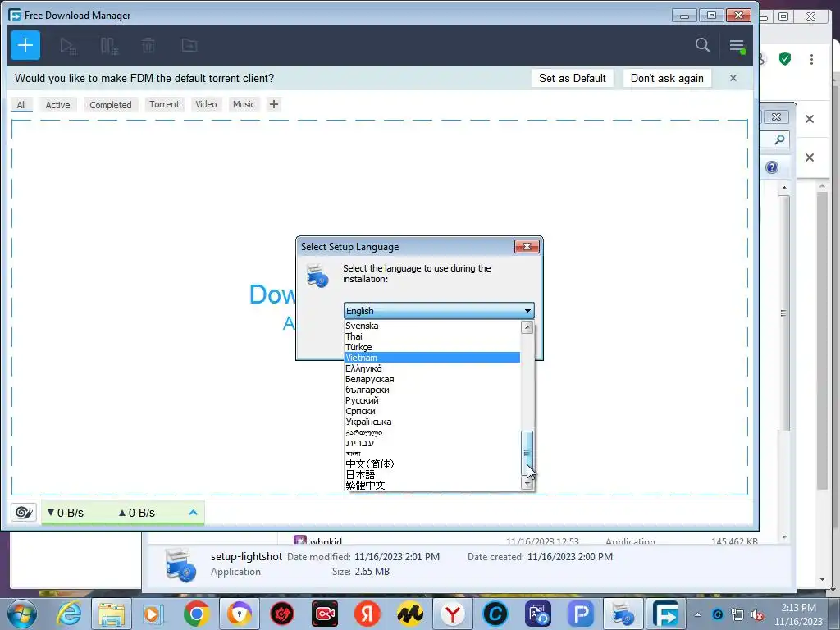840x630 pixels.
Task: Choose 繁體中文 from the language list
Action: coord(431,486)
